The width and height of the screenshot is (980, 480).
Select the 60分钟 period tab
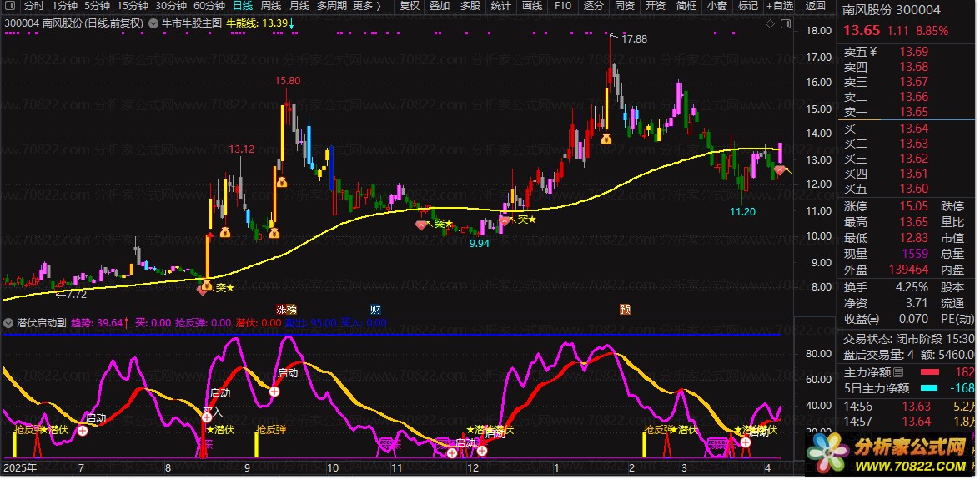click(209, 6)
